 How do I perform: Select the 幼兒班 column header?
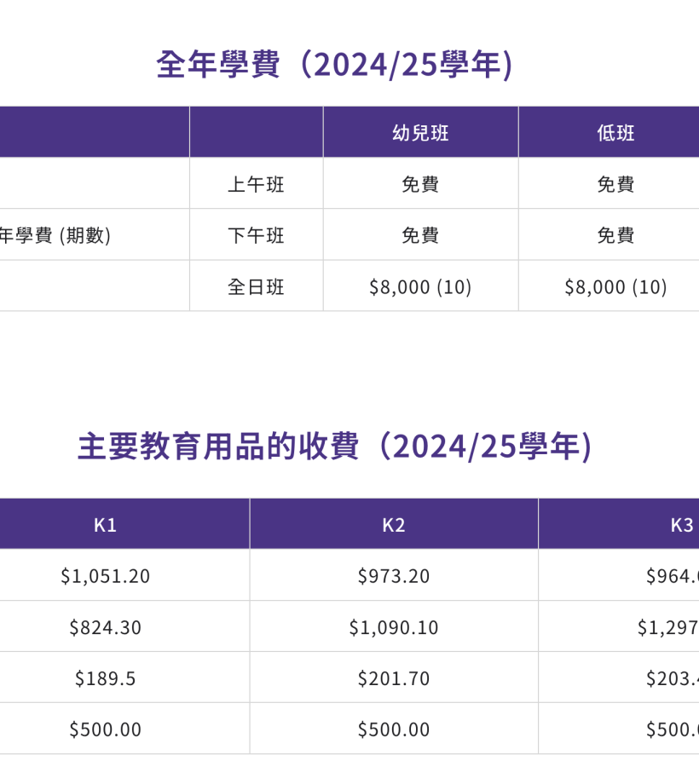pos(420,133)
